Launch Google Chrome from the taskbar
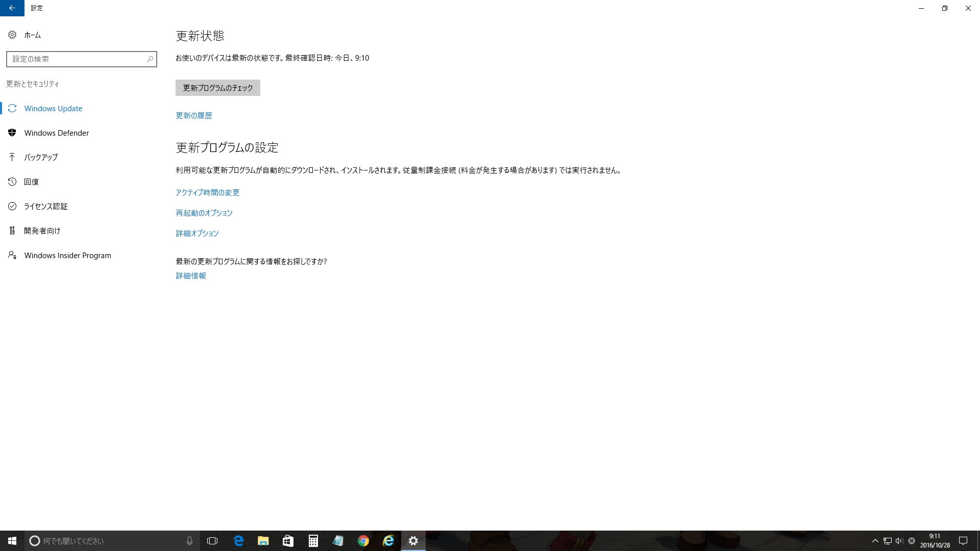This screenshot has height=551, width=980. (x=363, y=541)
